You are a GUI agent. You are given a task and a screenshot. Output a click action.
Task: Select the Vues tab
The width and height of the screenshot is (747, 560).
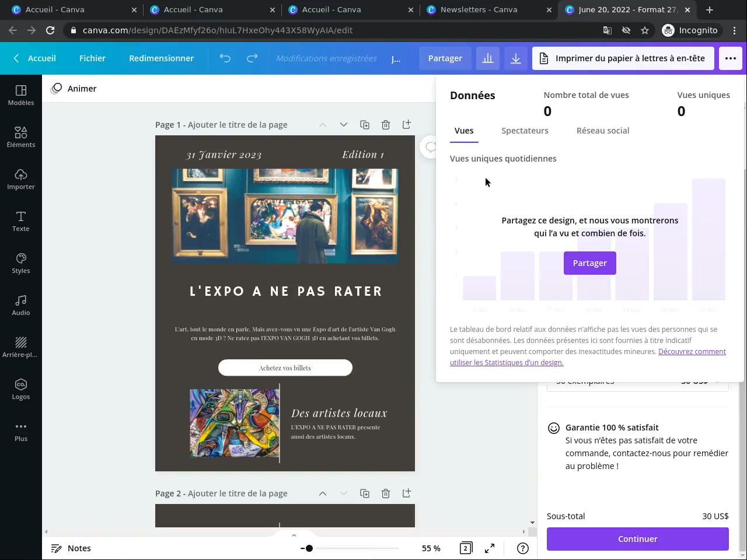pos(464,131)
